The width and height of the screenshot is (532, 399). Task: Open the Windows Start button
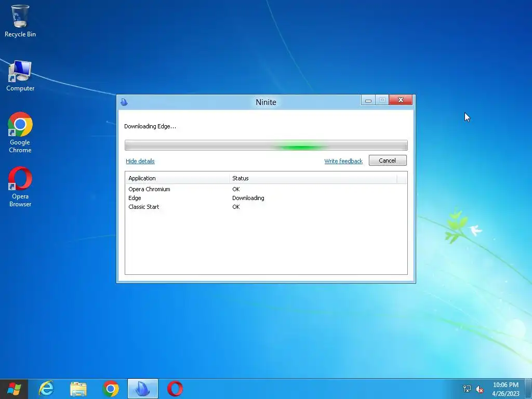click(x=14, y=389)
